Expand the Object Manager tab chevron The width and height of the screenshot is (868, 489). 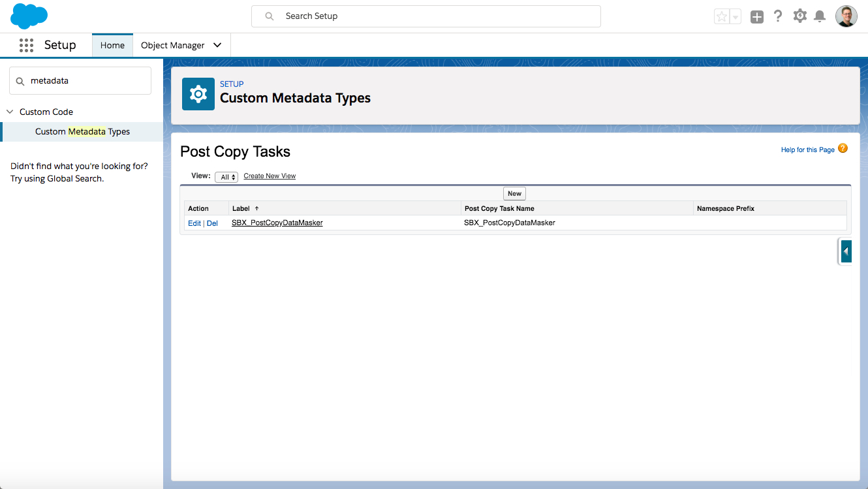click(217, 45)
